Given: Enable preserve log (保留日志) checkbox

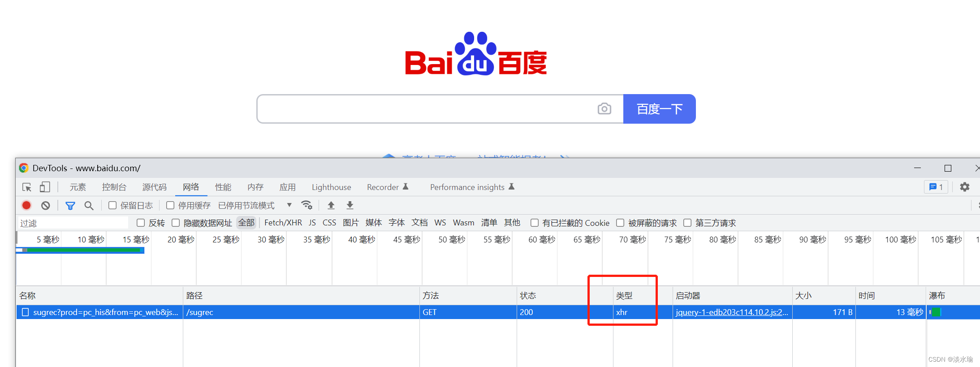Looking at the screenshot, I should pos(112,205).
